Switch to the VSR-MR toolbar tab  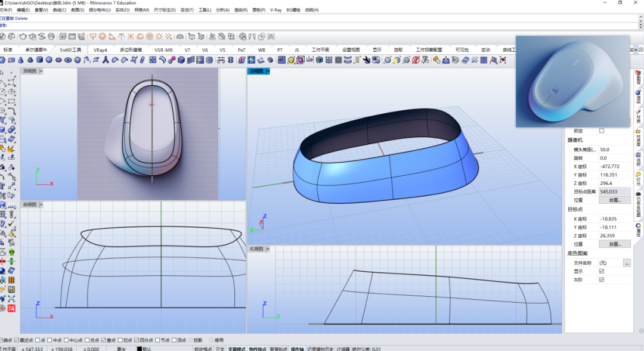[163, 49]
